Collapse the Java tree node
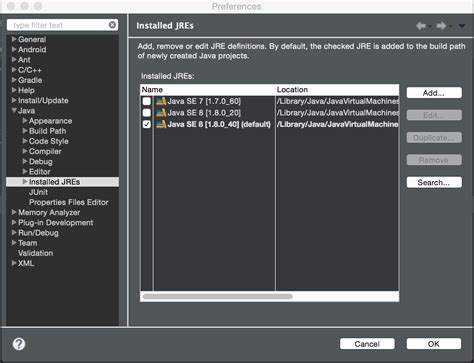The image size is (474, 363). point(14,110)
